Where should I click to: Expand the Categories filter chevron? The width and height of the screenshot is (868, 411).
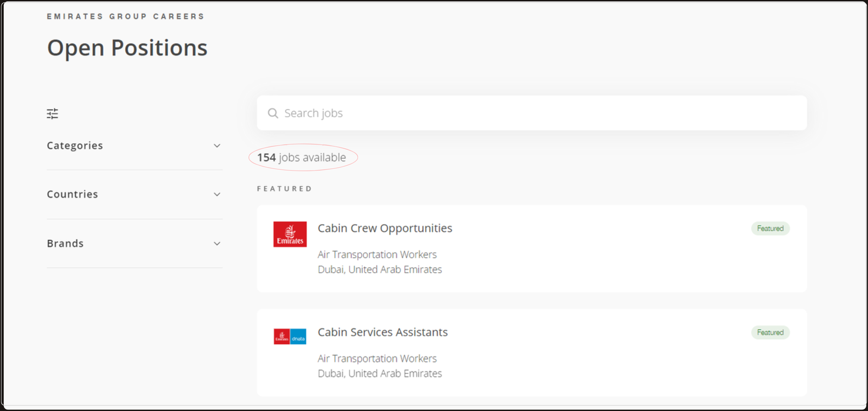click(217, 146)
